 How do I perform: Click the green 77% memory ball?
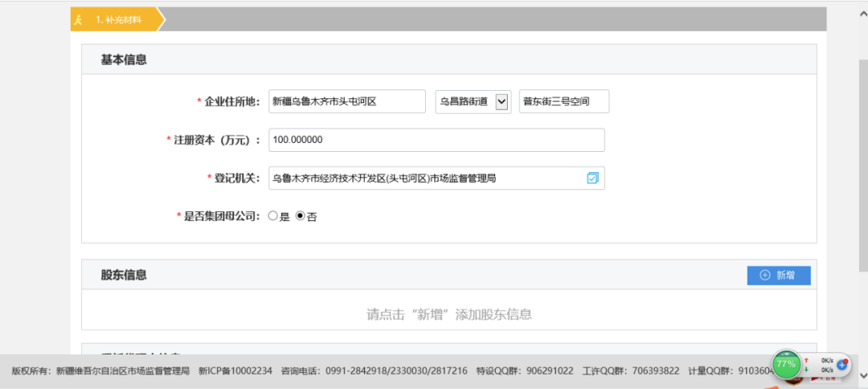(785, 363)
